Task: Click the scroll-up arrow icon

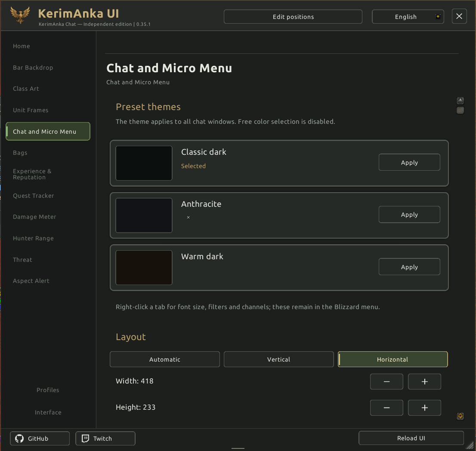Action: [x=460, y=101]
